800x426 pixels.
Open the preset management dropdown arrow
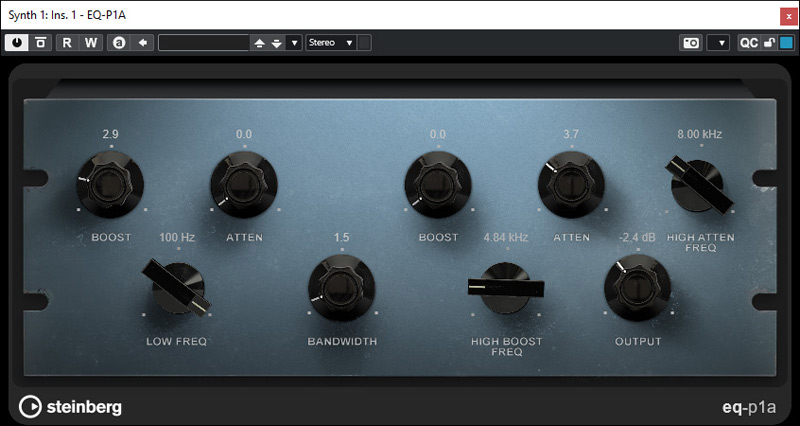point(294,43)
